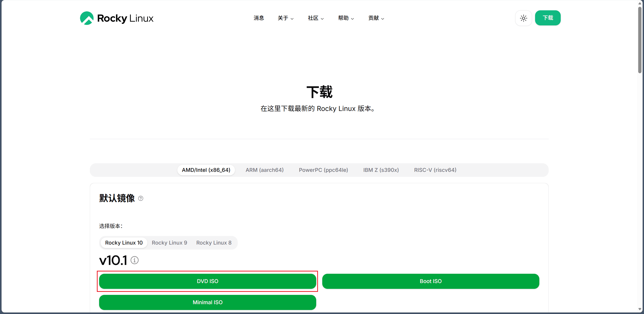Switch to the RISC-V (riscv64) tab
Image resolution: width=644 pixels, height=314 pixels.
[435, 170]
